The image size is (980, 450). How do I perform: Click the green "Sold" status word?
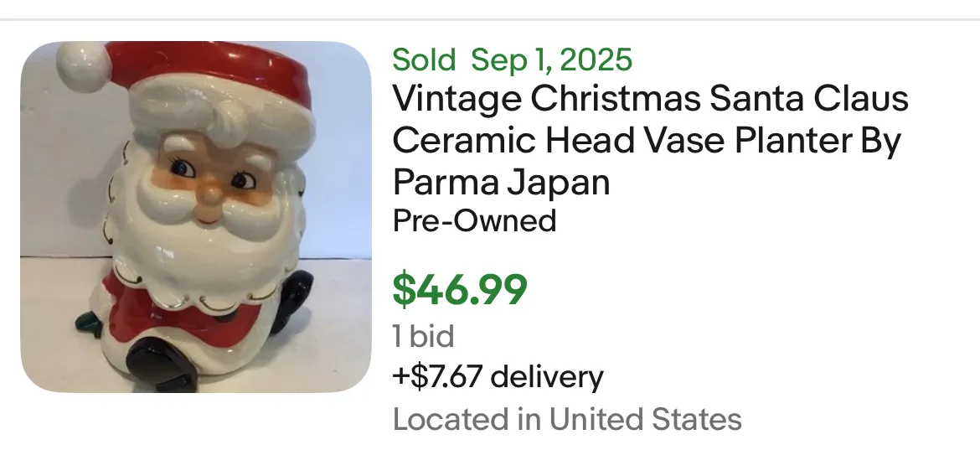pyautogui.click(x=424, y=60)
